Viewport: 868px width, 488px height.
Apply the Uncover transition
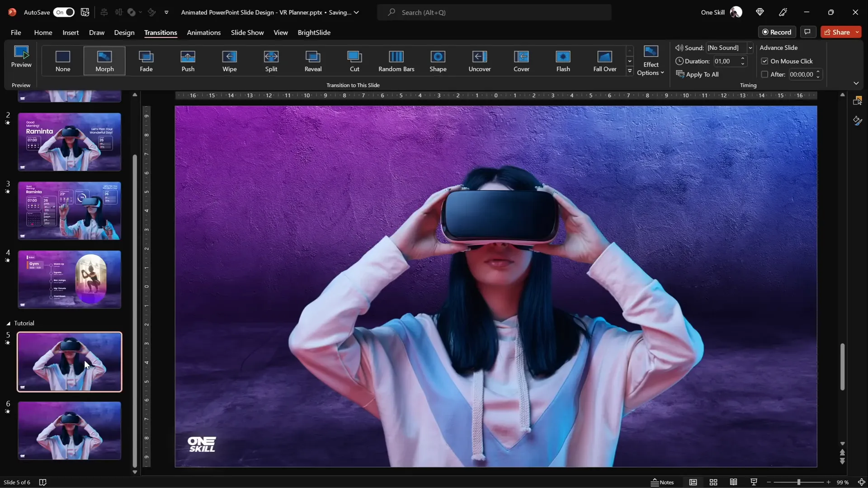(480, 61)
